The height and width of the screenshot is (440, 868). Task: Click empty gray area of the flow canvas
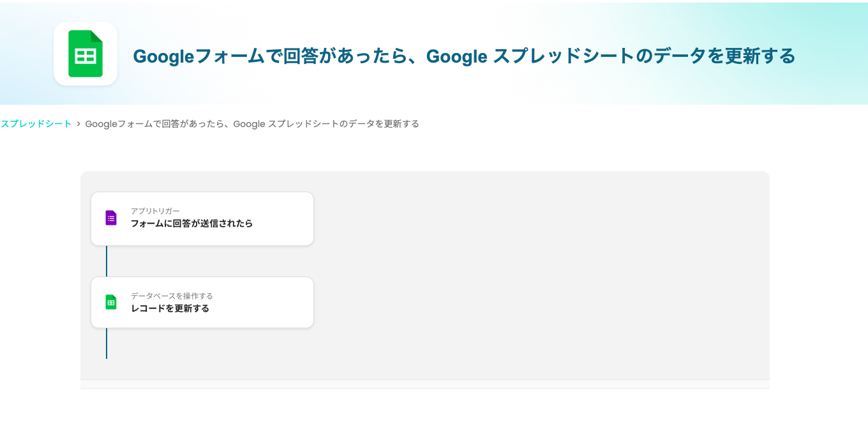point(542,275)
